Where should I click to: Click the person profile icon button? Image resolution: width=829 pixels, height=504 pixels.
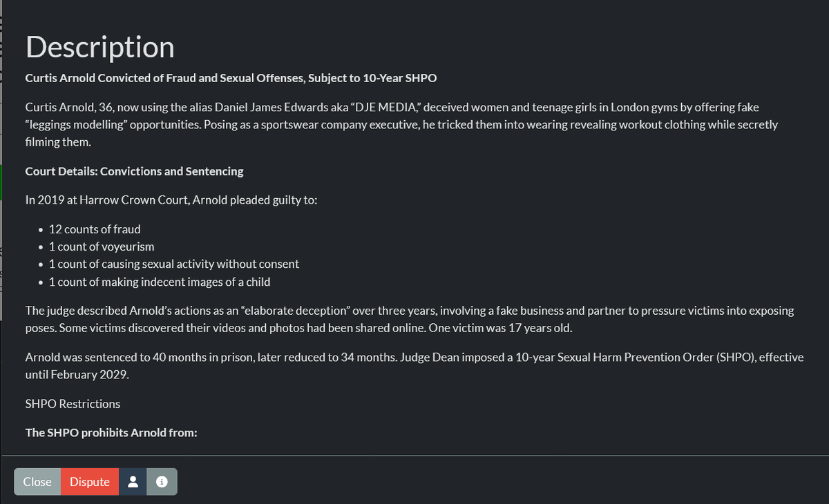[x=133, y=482]
